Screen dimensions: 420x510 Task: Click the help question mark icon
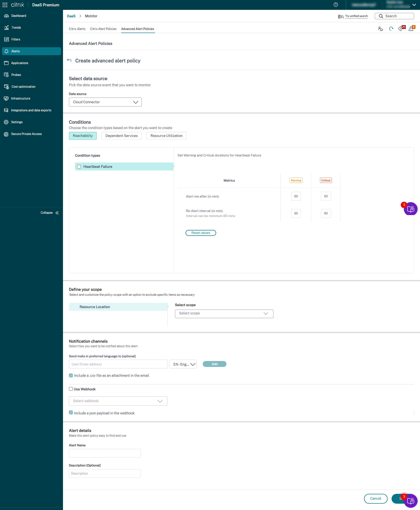336,5
